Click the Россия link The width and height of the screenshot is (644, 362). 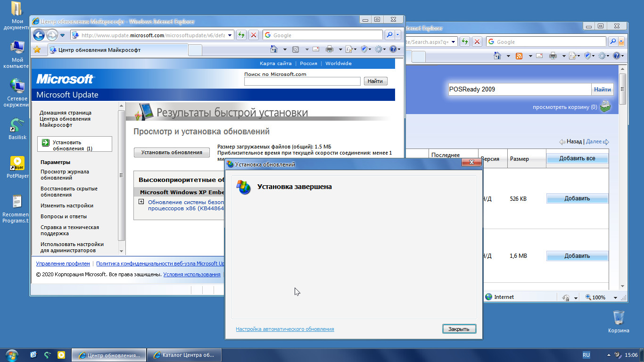tap(308, 63)
